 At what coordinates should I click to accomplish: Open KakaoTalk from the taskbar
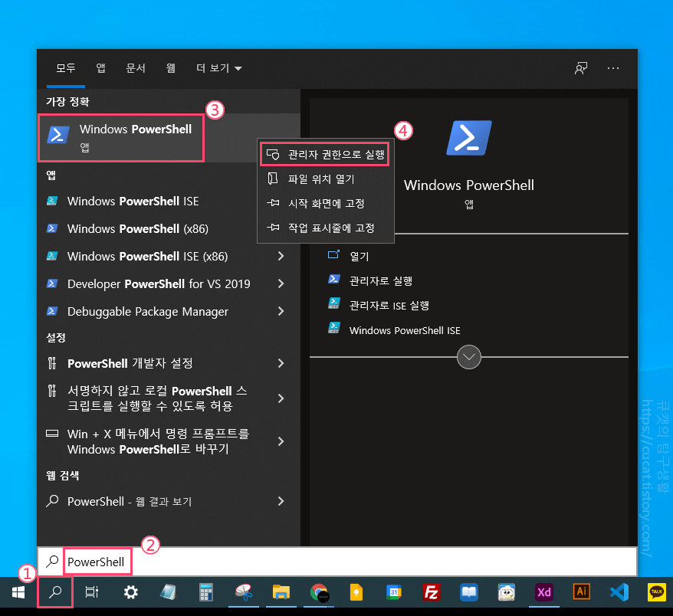point(656,591)
